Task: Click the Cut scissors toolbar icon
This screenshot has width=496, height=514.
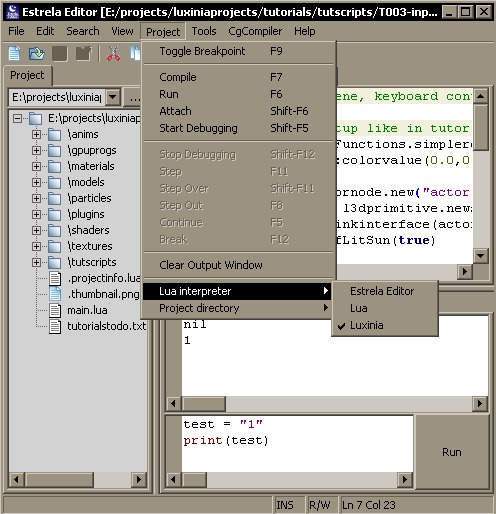Action: [114, 53]
